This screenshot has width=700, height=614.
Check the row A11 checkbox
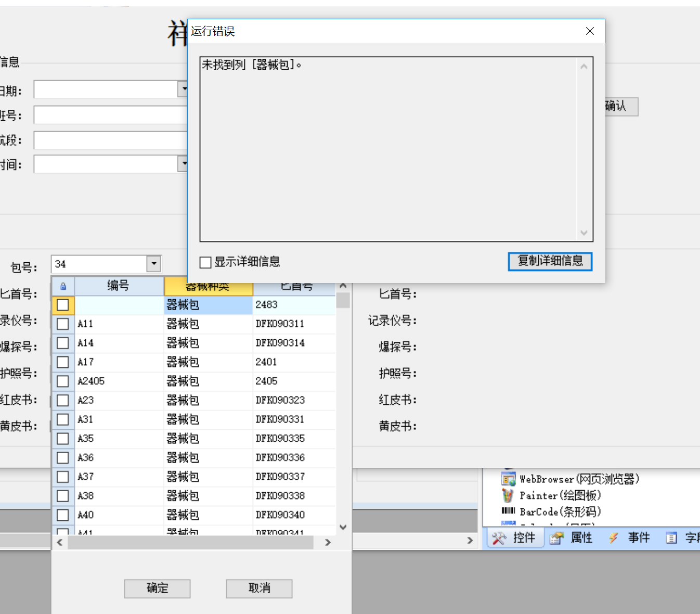(63, 324)
